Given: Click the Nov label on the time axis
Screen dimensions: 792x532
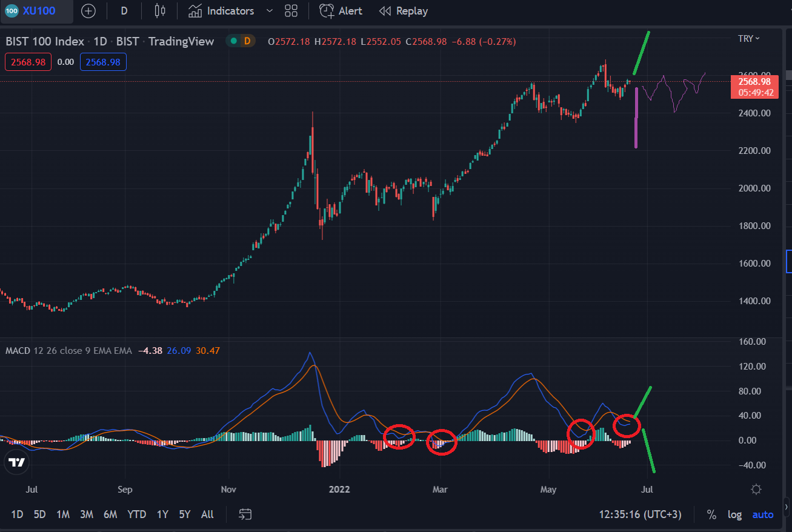Looking at the screenshot, I should point(228,490).
